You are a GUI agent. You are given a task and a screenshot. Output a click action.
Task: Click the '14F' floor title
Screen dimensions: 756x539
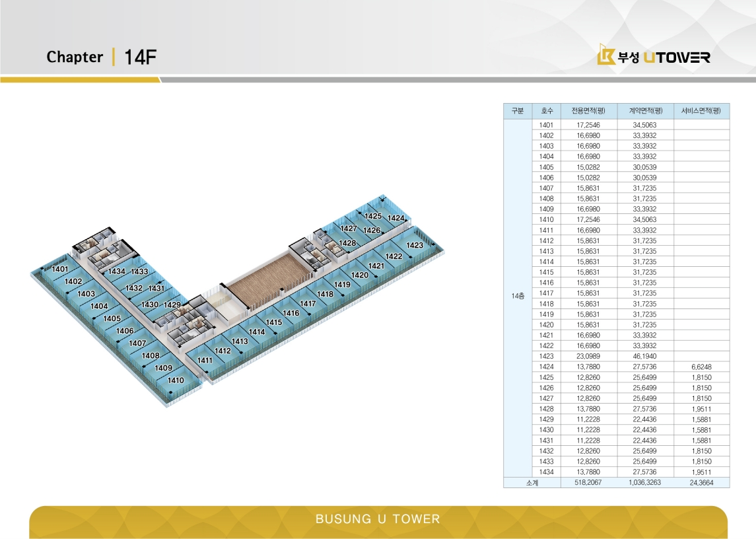pyautogui.click(x=140, y=57)
